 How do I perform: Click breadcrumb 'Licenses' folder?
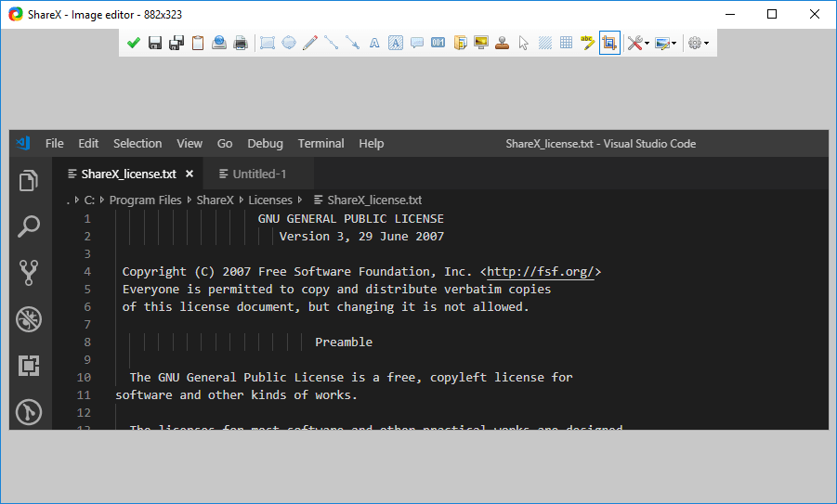pos(270,200)
